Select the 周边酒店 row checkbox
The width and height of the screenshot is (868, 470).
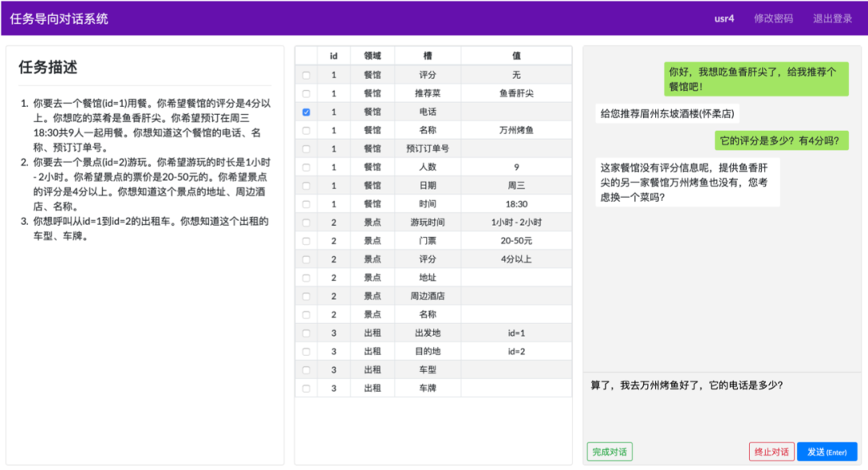(305, 296)
